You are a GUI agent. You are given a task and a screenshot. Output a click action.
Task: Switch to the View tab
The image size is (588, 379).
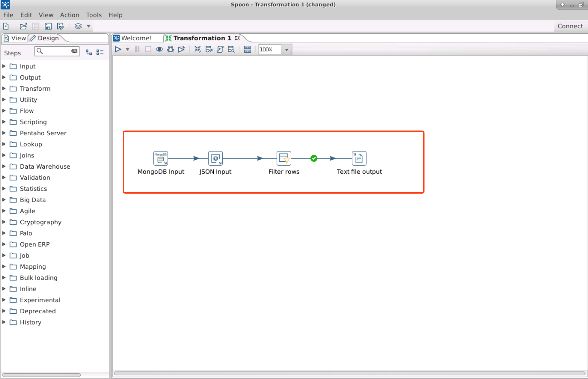pos(15,38)
